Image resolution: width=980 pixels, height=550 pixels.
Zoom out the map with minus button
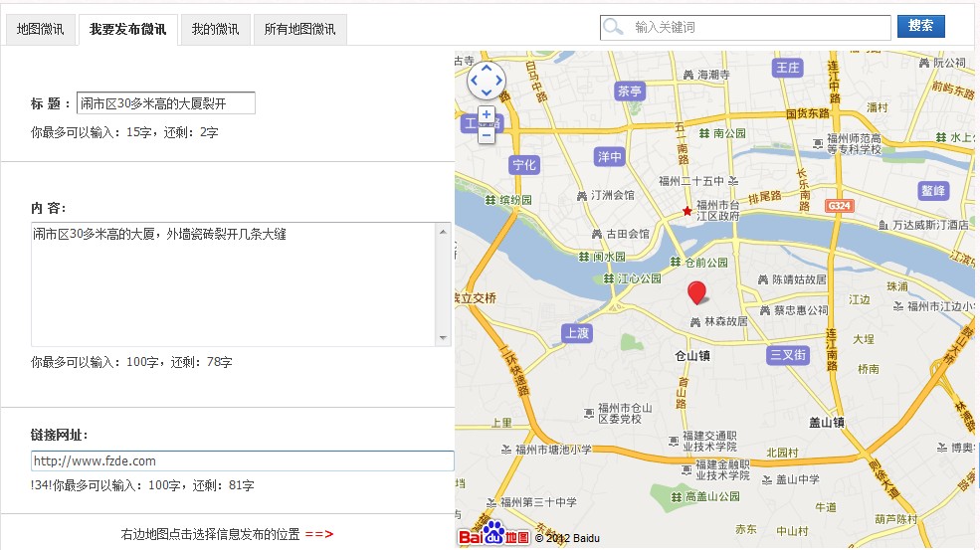(x=487, y=135)
